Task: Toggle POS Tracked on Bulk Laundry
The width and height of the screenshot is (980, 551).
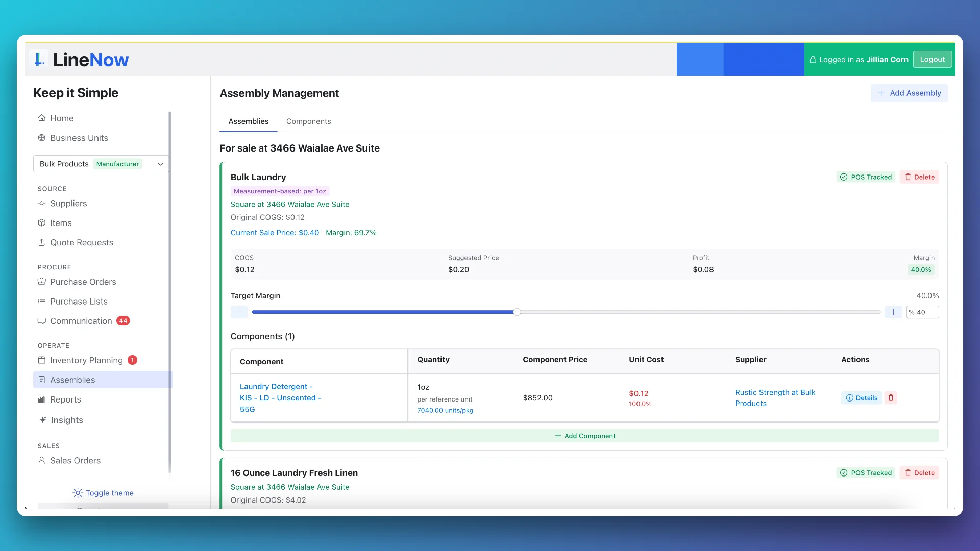Action: 866,177
